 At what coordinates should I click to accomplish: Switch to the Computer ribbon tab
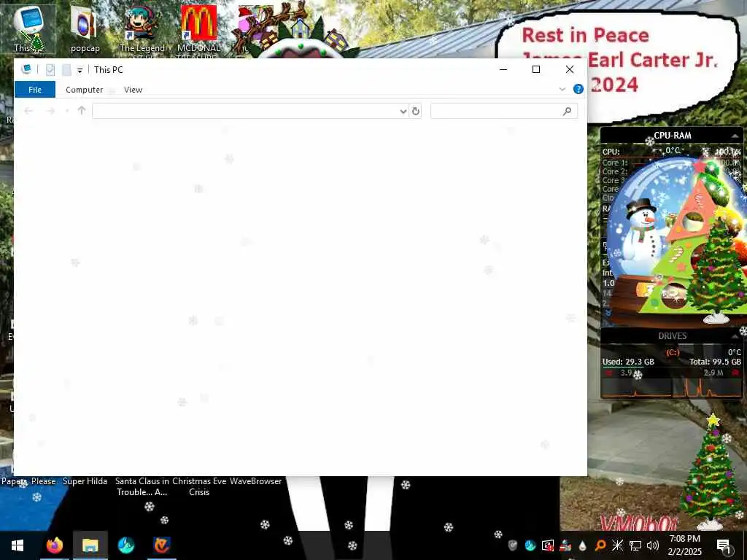[85, 90]
